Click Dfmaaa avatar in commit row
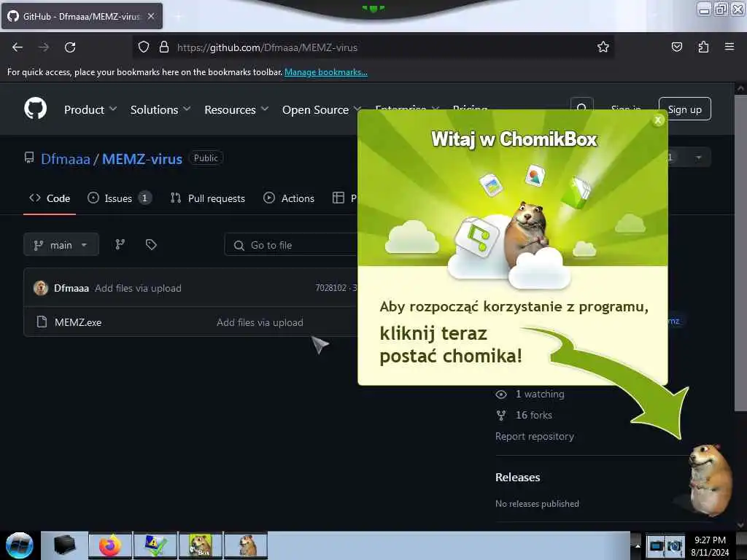The height and width of the screenshot is (560, 747). [x=41, y=287]
